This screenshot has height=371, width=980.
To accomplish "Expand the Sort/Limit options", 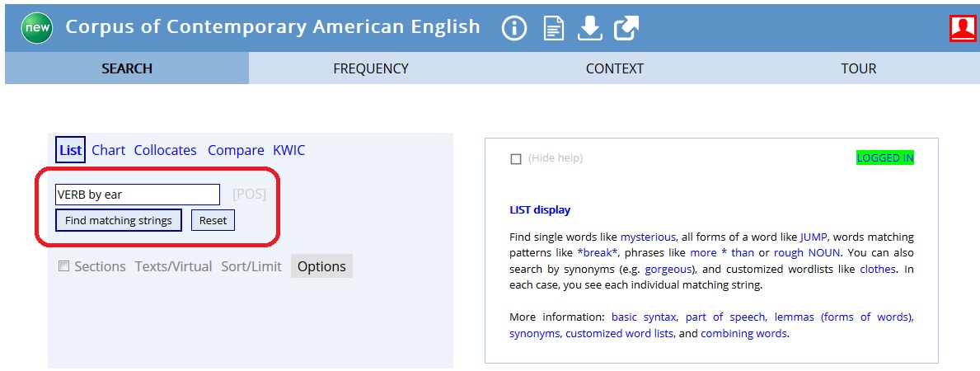I will [x=251, y=266].
